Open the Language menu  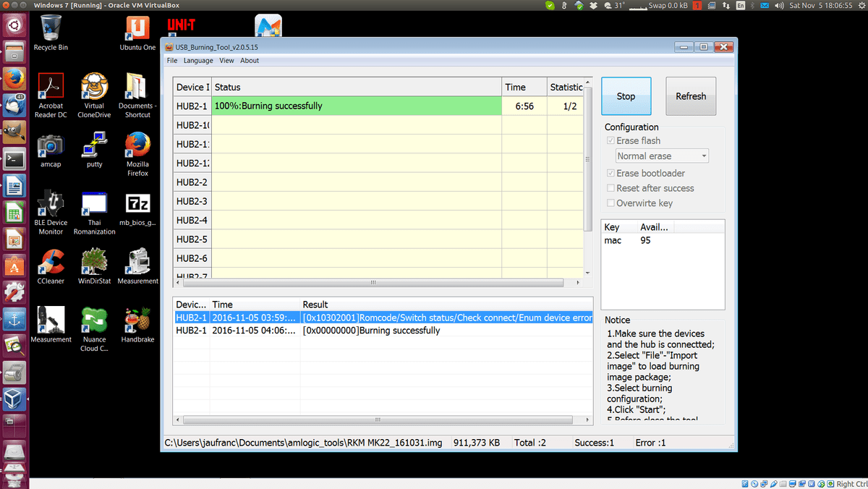pos(198,61)
